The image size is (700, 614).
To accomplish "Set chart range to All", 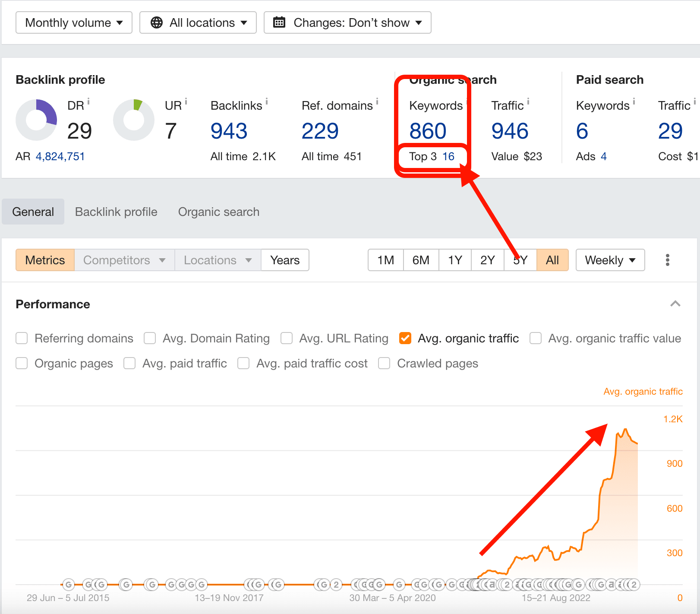I will 552,260.
